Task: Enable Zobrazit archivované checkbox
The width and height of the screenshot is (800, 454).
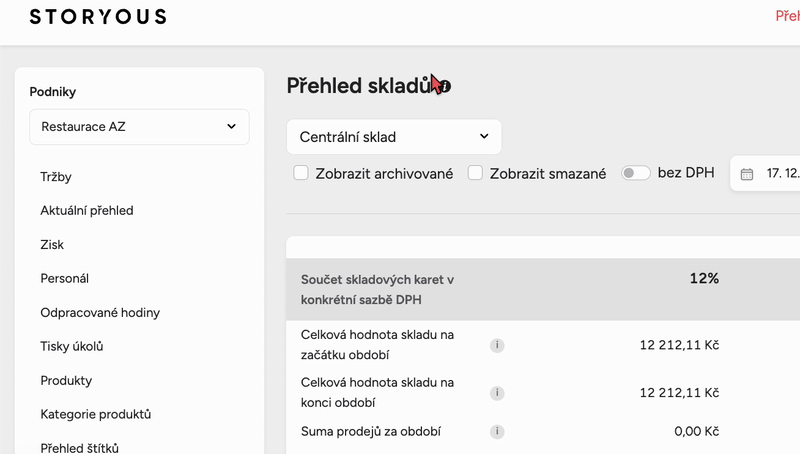Action: 301,173
